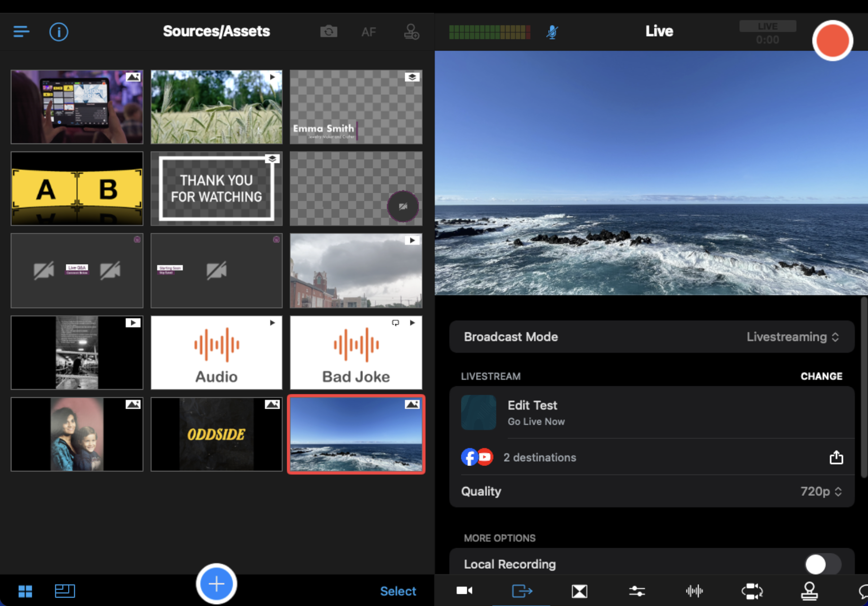Open the sliders adjustment icon
The image size is (868, 606).
tap(637, 591)
